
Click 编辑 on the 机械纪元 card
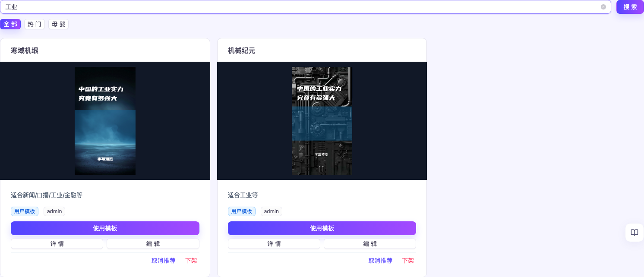tap(370, 244)
